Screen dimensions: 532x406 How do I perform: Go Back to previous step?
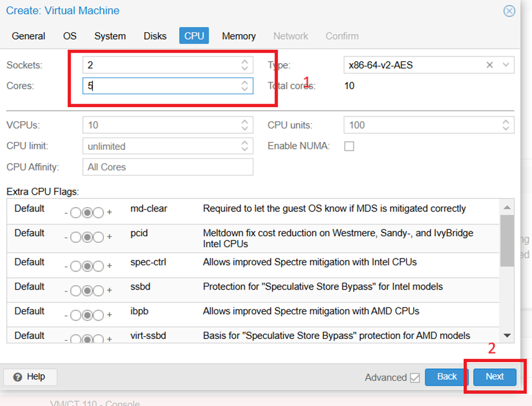click(x=447, y=377)
